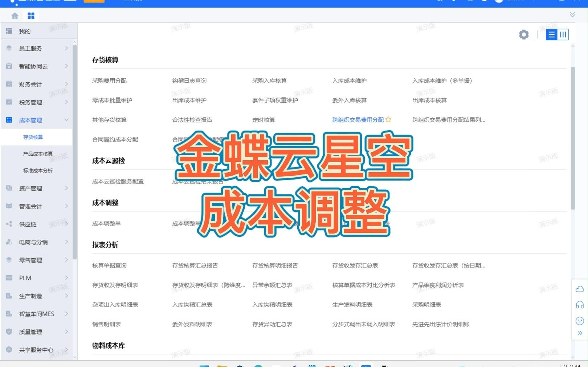Click the 供应链 sidebar icon
Image resolution: width=588 pixels, height=367 pixels.
[9, 224]
